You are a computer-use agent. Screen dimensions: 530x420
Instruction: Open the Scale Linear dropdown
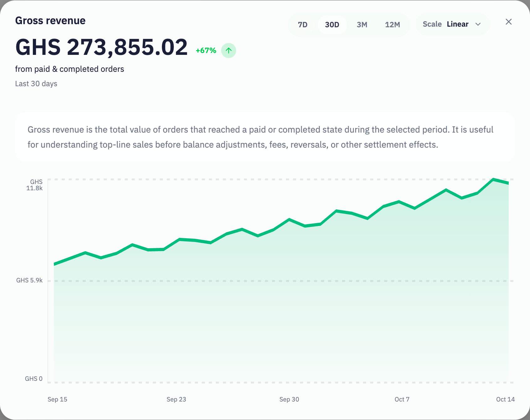tap(452, 24)
